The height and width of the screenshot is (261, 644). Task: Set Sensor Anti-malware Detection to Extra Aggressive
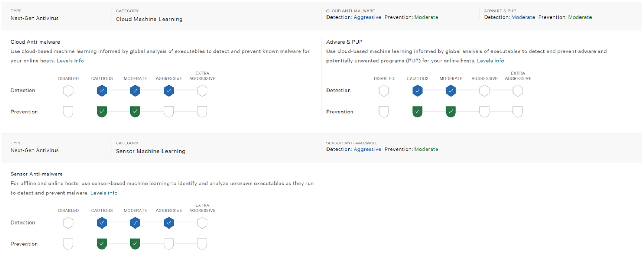[x=202, y=223]
